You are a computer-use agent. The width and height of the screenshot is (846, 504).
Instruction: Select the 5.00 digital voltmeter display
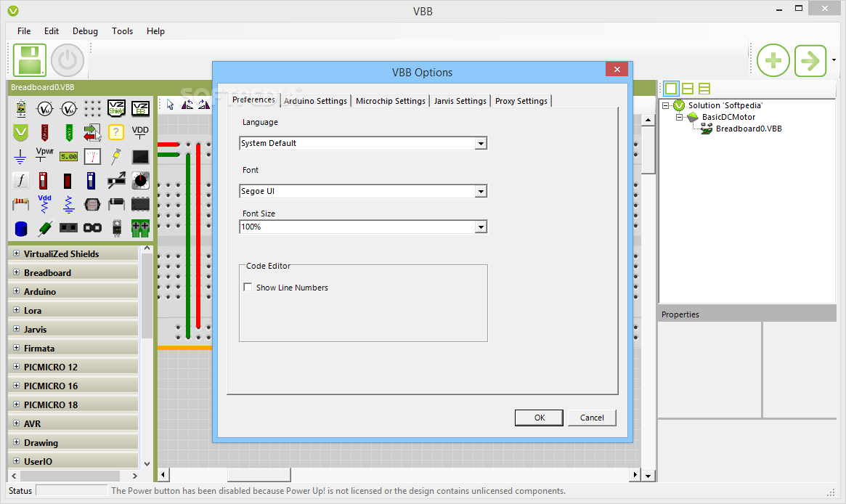pyautogui.click(x=68, y=156)
